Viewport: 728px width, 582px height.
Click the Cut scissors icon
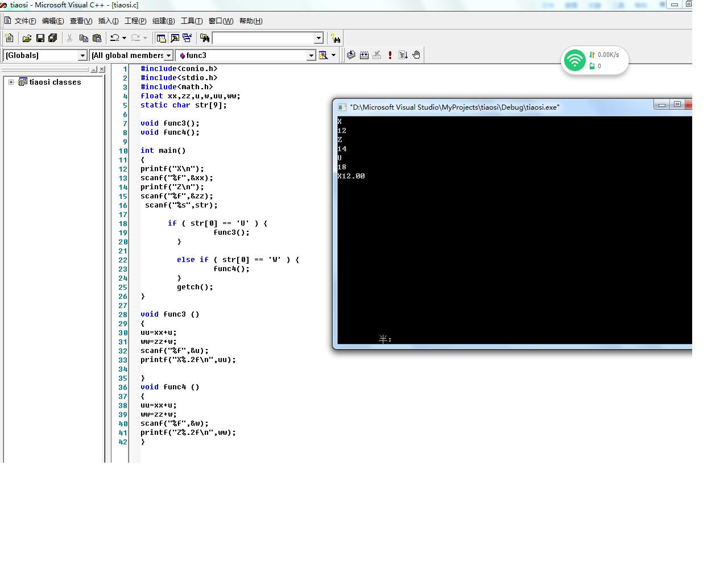[69, 38]
